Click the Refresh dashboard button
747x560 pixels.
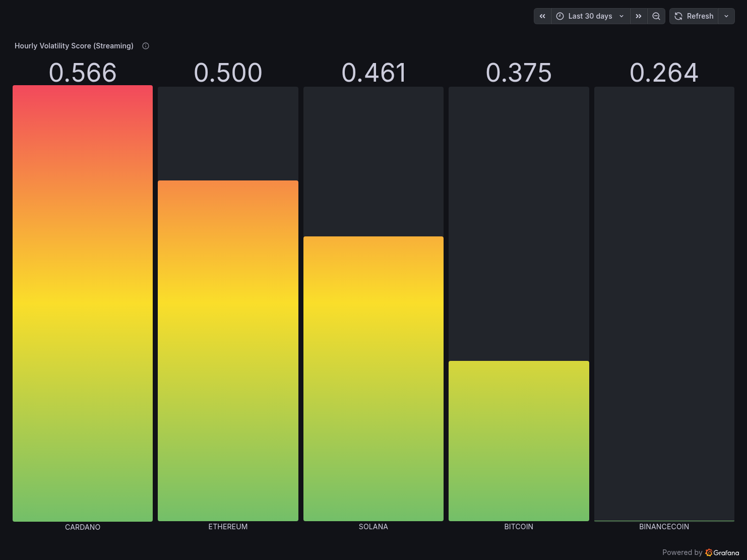tap(694, 16)
